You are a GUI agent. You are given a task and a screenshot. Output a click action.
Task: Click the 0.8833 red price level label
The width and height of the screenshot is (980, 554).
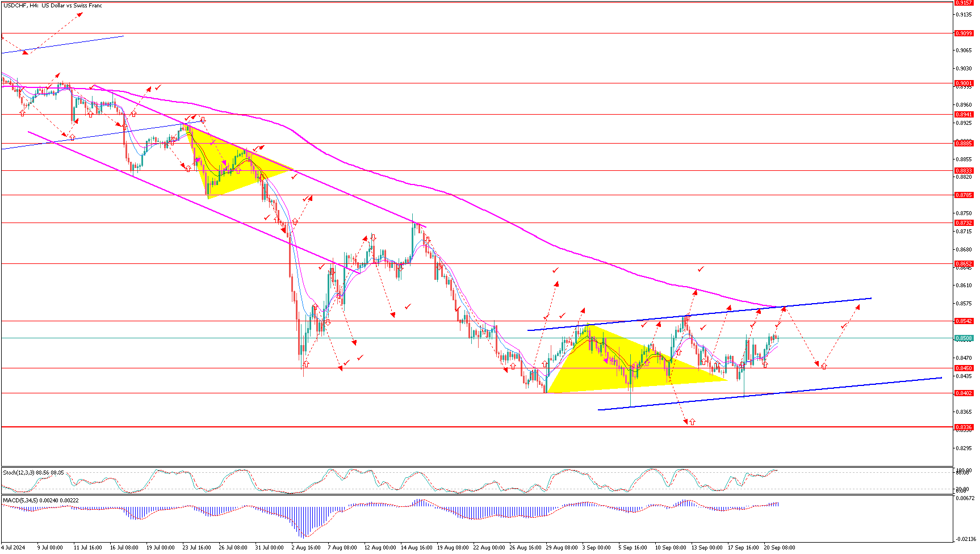pyautogui.click(x=964, y=171)
